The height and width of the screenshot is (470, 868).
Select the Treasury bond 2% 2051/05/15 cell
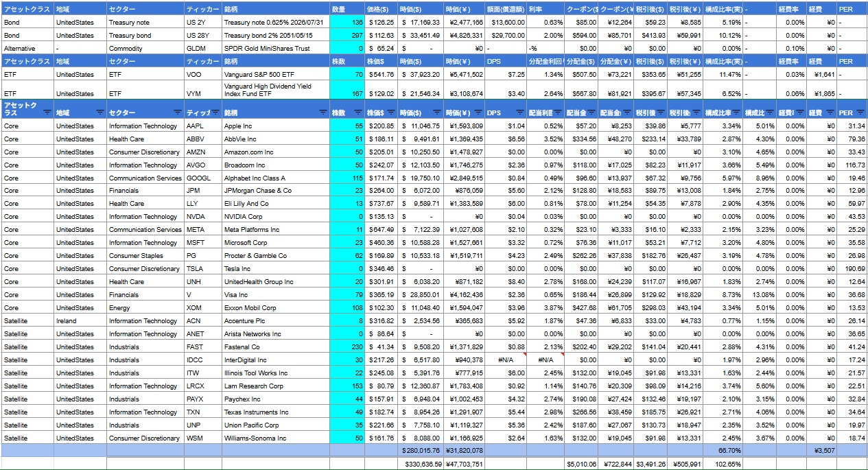[x=276, y=35]
